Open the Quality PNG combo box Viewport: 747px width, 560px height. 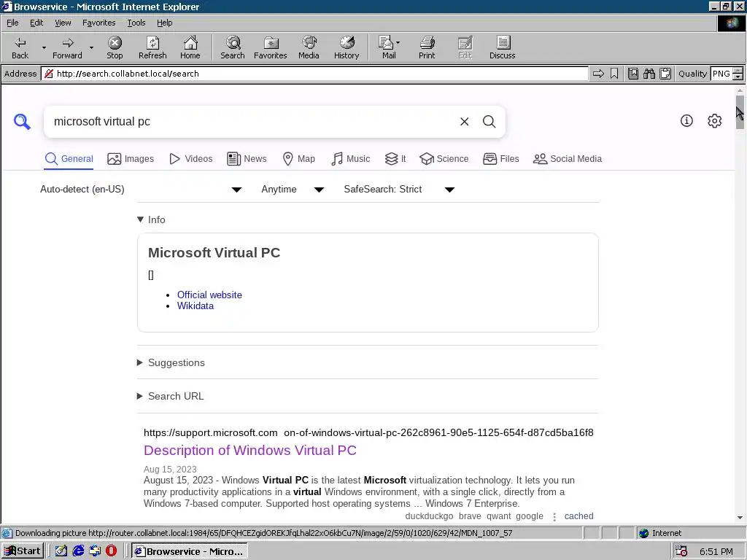click(726, 74)
